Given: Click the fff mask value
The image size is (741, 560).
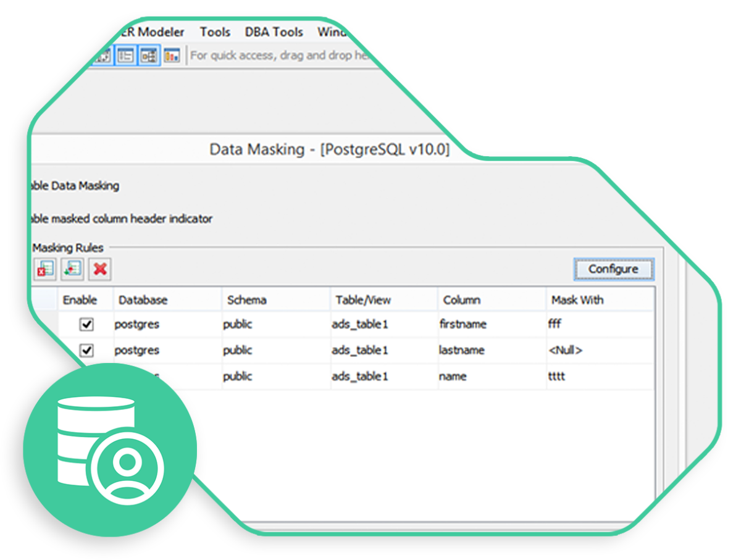Looking at the screenshot, I should 555,324.
